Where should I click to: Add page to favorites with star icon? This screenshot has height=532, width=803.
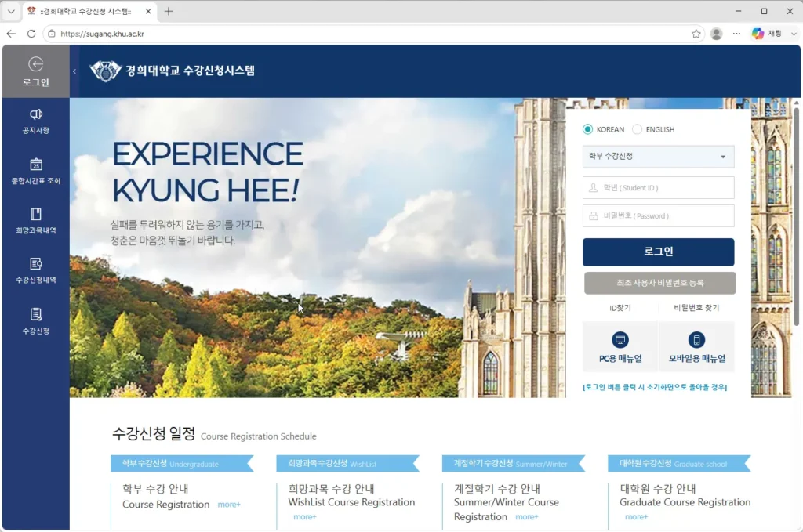(x=696, y=34)
